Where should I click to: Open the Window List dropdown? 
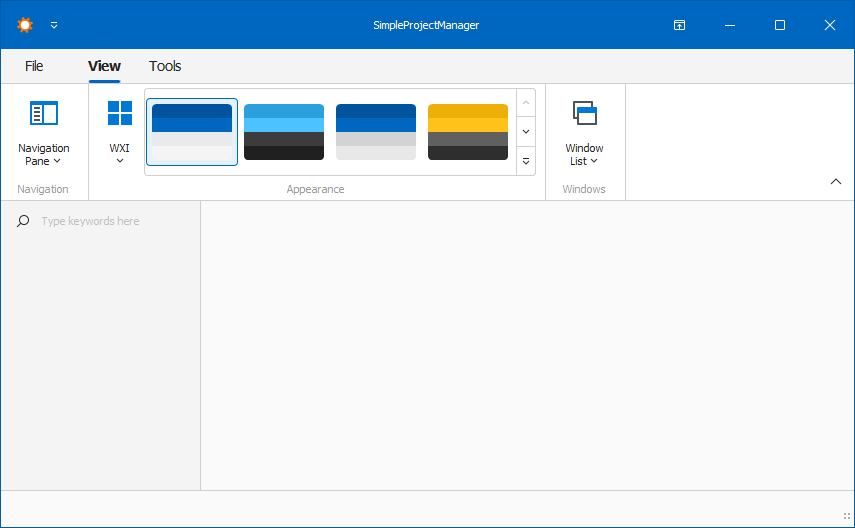click(584, 133)
